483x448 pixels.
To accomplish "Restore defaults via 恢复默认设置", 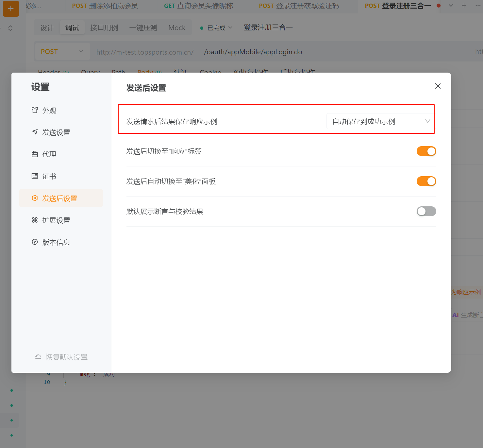I will [61, 357].
